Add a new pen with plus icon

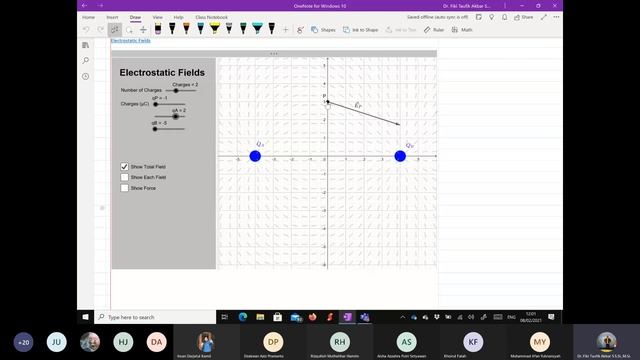(x=286, y=30)
